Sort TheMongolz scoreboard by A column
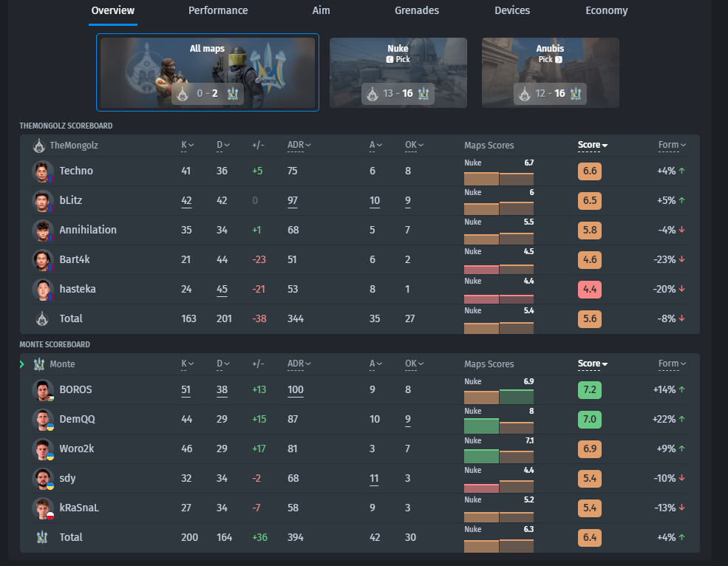728x566 pixels. coord(375,146)
